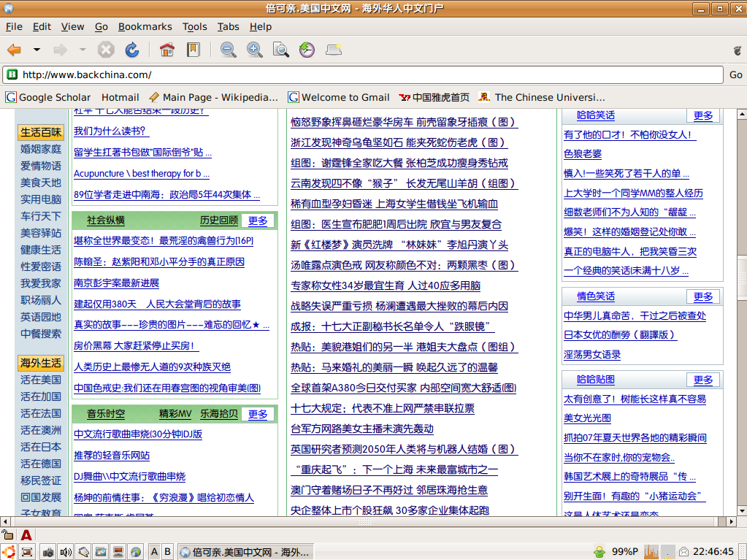
Task: Open sidebar link 活在美国
Action: [x=41, y=380]
